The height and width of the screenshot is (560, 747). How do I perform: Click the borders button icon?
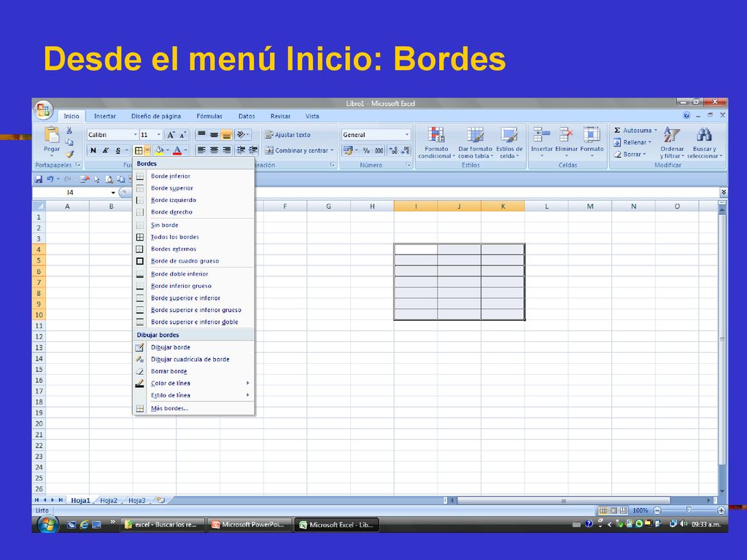tap(138, 150)
